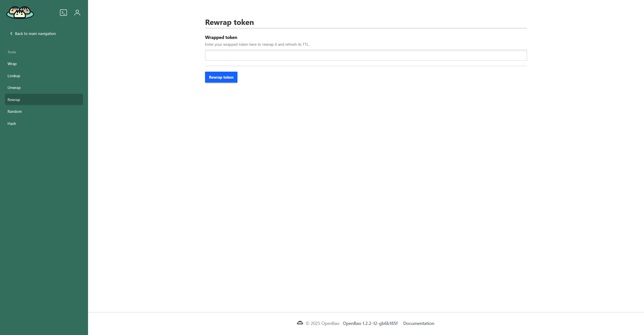
Task: Open the console terminal icon
Action: coord(63,13)
